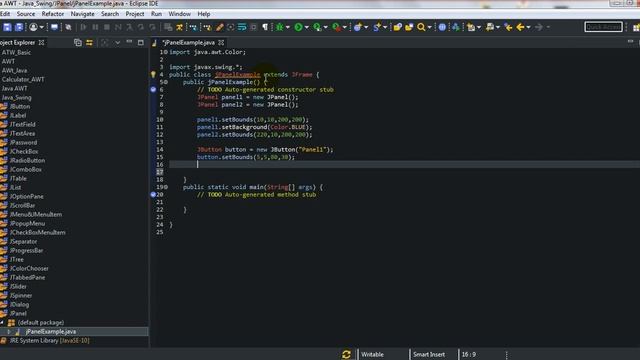The image size is (640, 360).
Task: Click the lightbulb quick-fix marker on line 4
Action: click(x=153, y=75)
